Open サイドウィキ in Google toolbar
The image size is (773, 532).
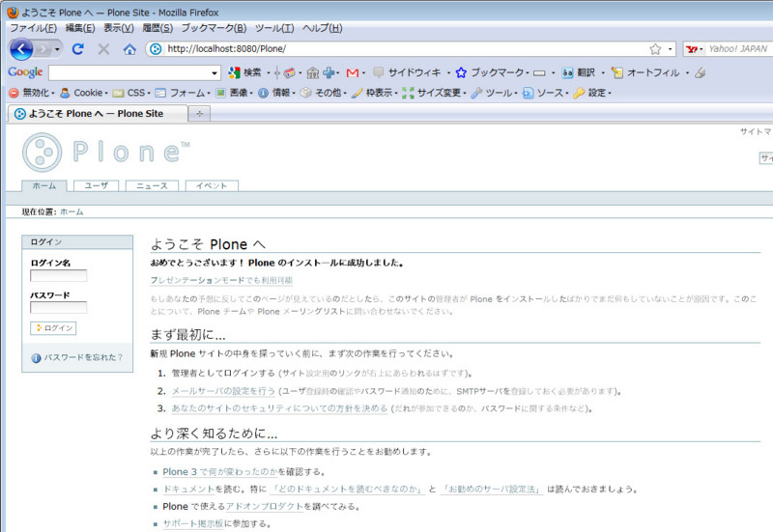(407, 73)
